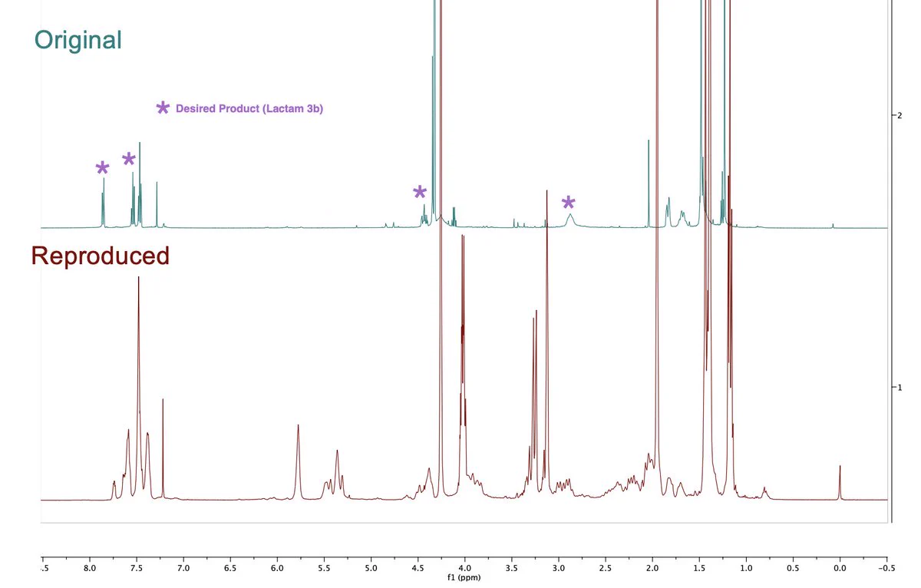921x588 pixels.
Task: Click the purple asterisk above the 7.55 ppm peak
Action: point(129,160)
